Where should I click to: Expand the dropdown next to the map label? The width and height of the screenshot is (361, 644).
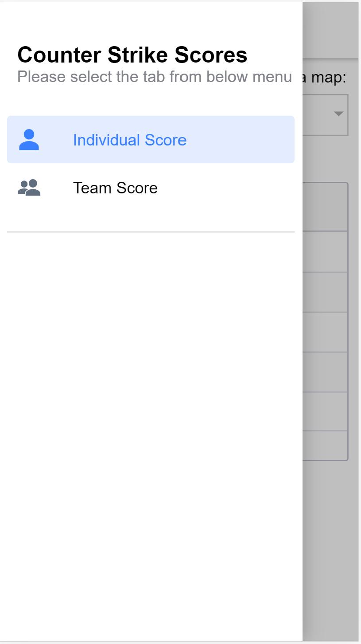[x=338, y=114]
